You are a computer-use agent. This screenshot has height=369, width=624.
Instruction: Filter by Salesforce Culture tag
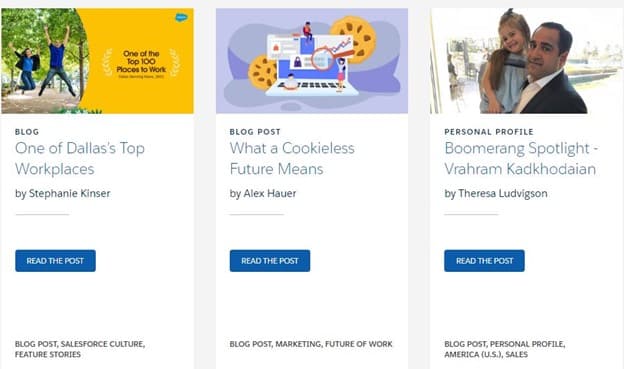102,344
